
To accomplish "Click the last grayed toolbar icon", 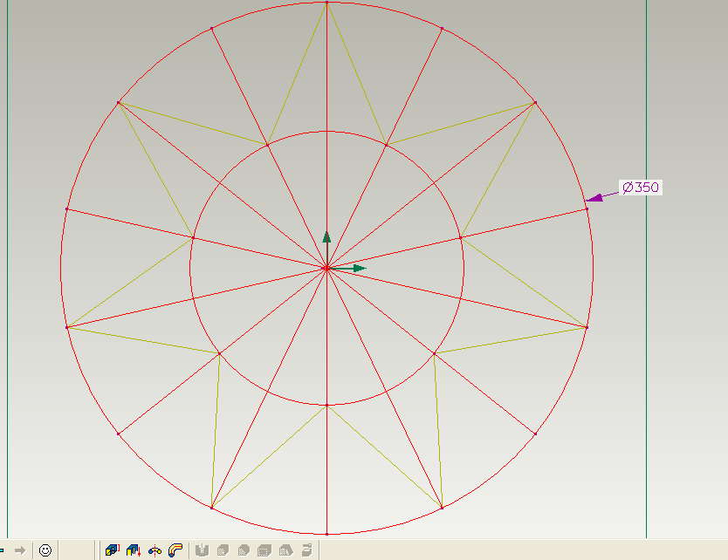I will (306, 550).
